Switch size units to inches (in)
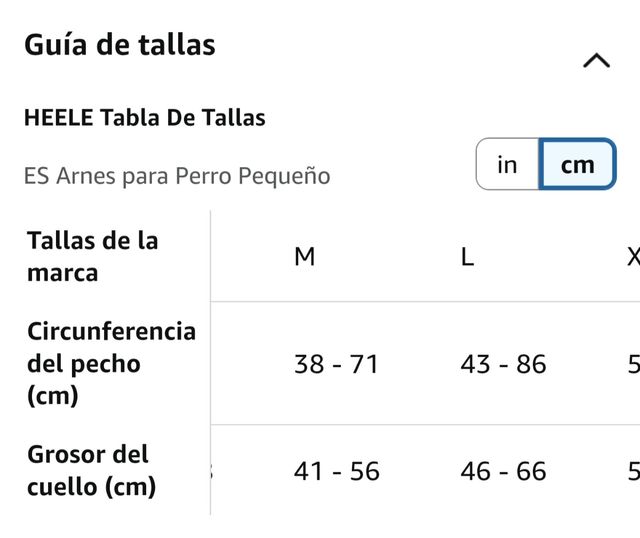The height and width of the screenshot is (538, 640). [x=507, y=164]
